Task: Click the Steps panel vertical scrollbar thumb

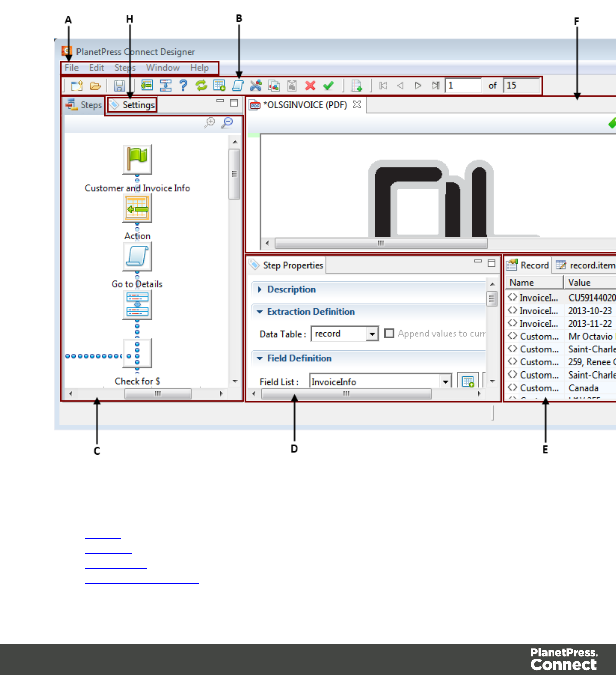Action: pyautogui.click(x=234, y=174)
